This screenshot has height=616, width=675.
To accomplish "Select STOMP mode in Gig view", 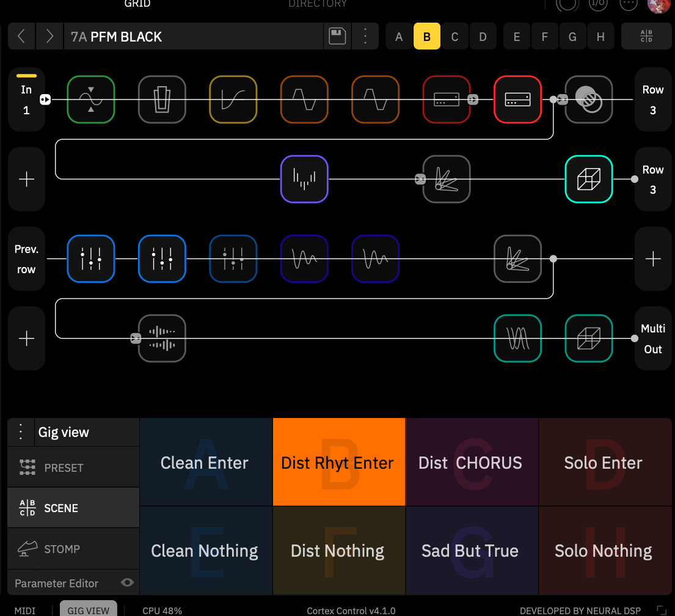I will pyautogui.click(x=74, y=548).
